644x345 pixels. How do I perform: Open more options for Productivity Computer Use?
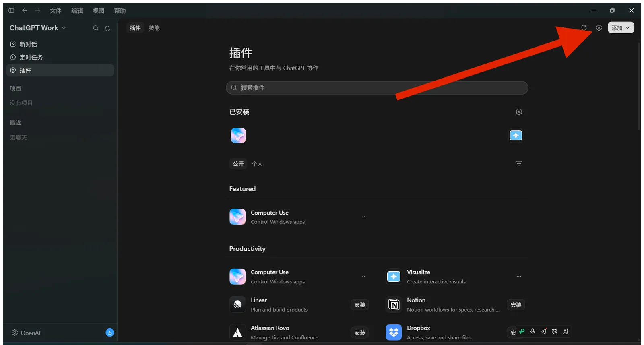(x=363, y=277)
